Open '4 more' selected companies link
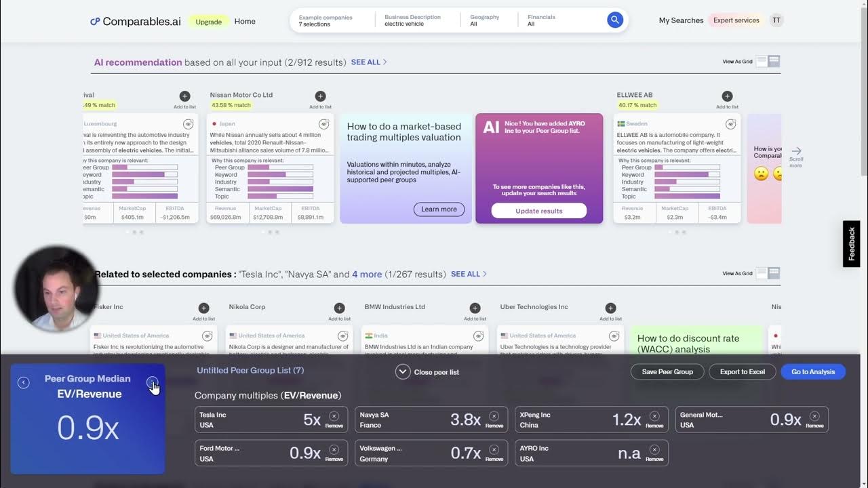Screen dimensions: 868x488 [x=367, y=274]
